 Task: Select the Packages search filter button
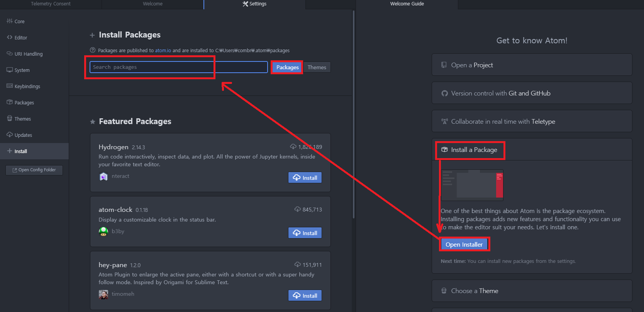[288, 67]
